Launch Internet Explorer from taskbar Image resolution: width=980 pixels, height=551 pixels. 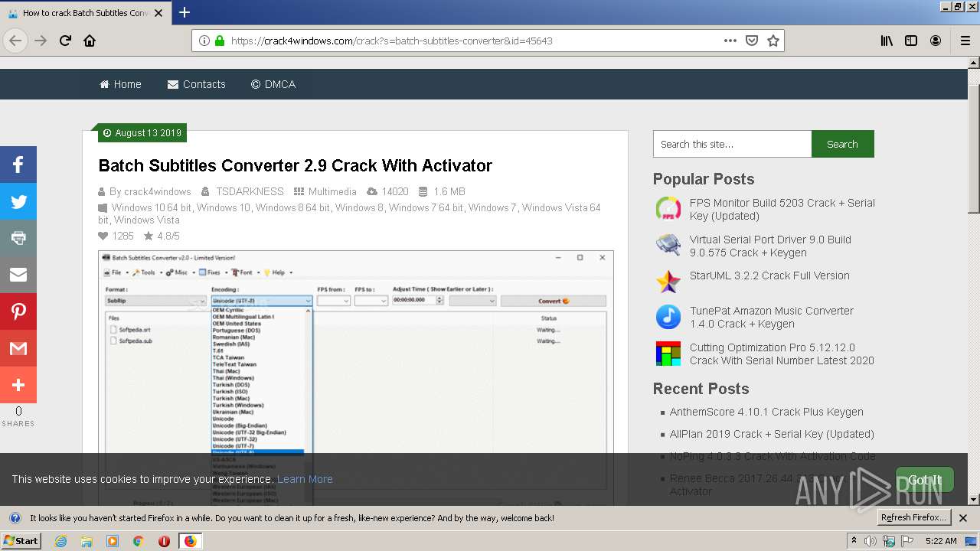coord(60,541)
